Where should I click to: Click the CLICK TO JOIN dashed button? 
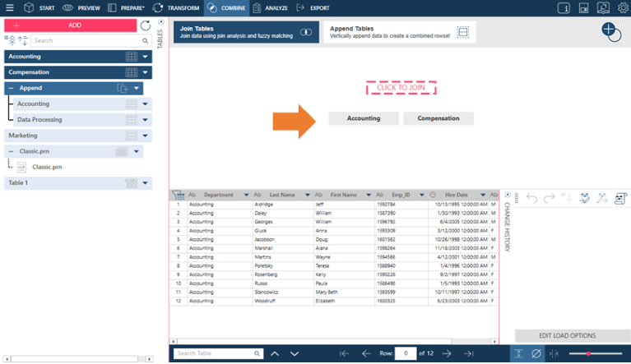point(401,88)
